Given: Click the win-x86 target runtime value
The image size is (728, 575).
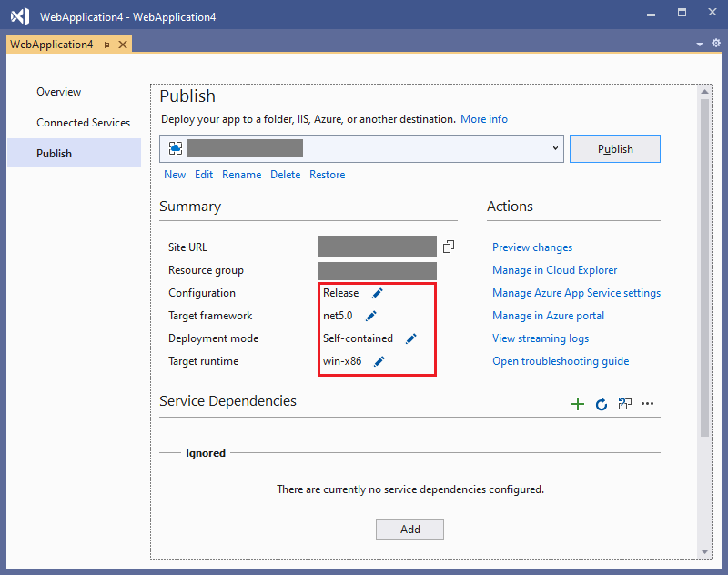Looking at the screenshot, I should (x=342, y=361).
